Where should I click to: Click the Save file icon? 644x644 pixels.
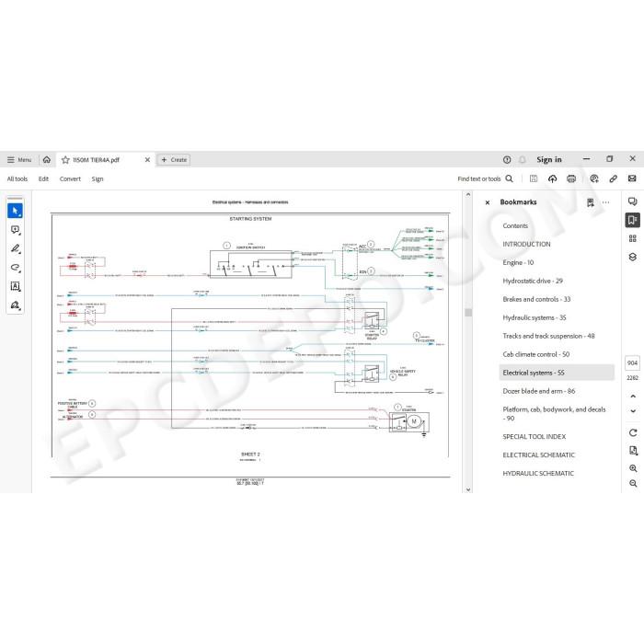534,178
